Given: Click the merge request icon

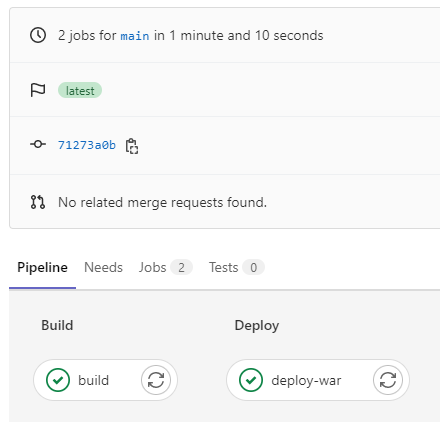Looking at the screenshot, I should point(38,202).
